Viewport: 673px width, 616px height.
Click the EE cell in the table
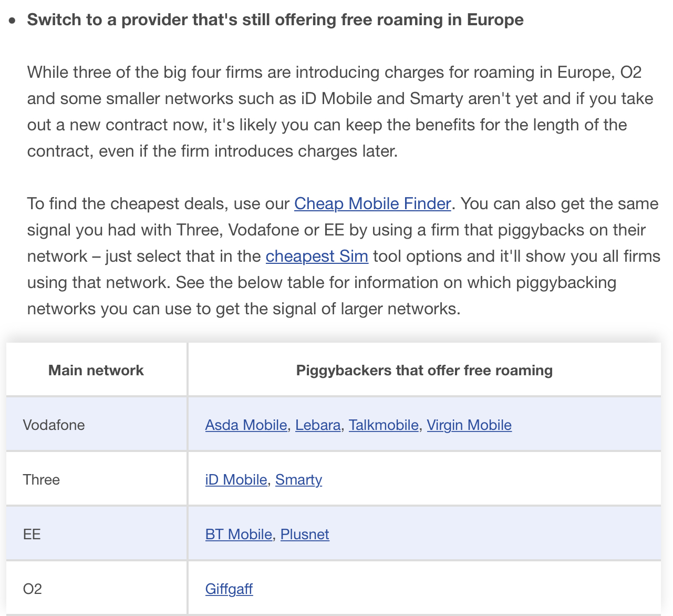click(x=32, y=534)
